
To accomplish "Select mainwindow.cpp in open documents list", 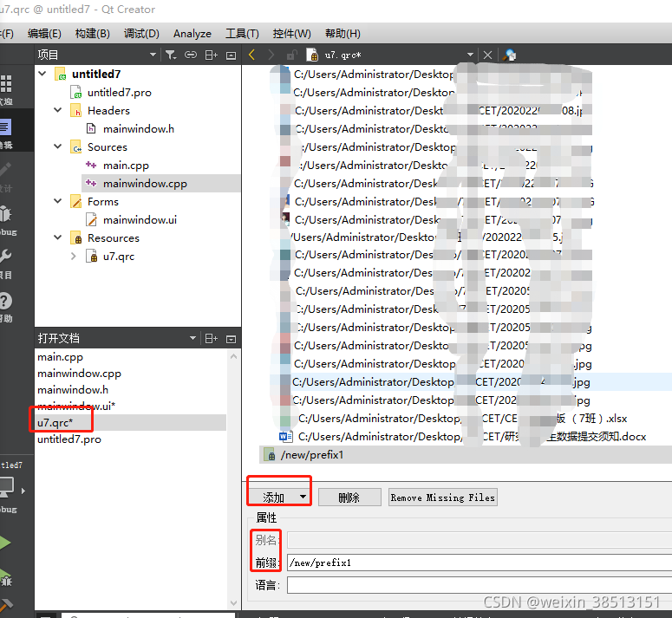I will pos(79,374).
